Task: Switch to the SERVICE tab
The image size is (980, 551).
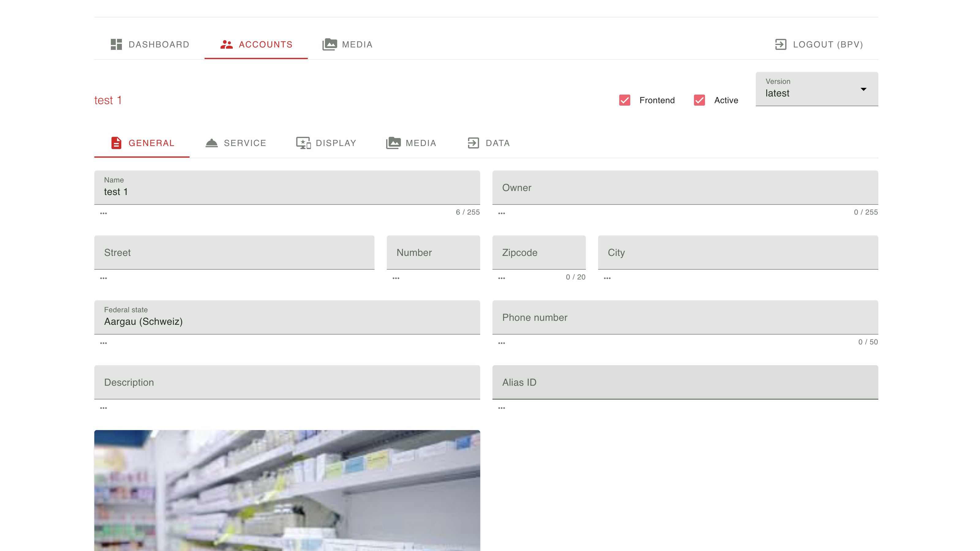Action: click(236, 143)
